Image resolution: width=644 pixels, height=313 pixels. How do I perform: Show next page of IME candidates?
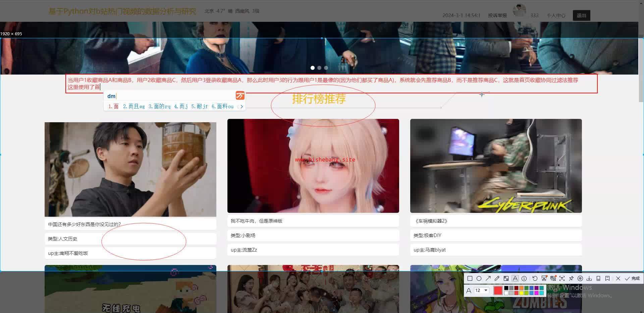coord(242,106)
